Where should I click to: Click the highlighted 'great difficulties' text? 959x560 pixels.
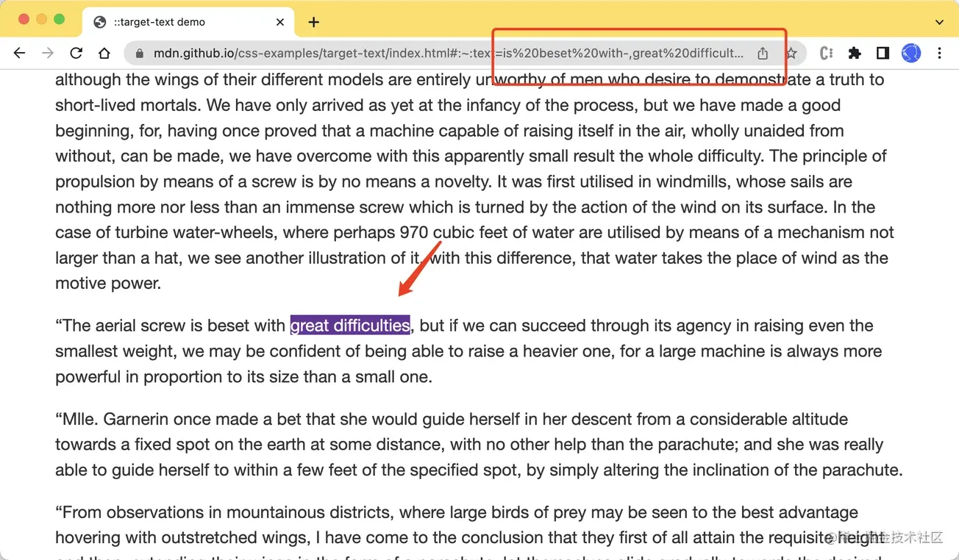coord(350,326)
